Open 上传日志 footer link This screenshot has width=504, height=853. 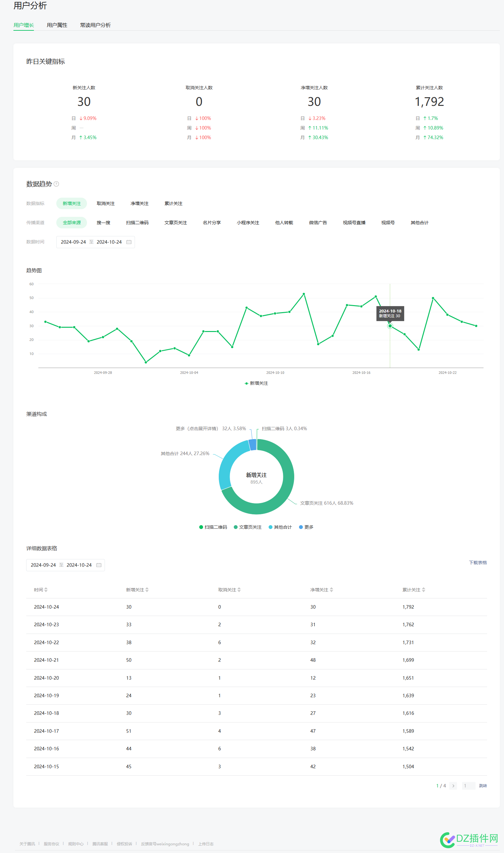click(x=206, y=844)
